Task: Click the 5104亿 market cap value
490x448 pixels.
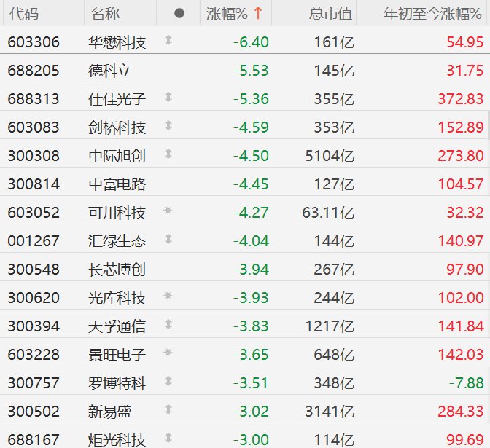Action: [x=330, y=156]
